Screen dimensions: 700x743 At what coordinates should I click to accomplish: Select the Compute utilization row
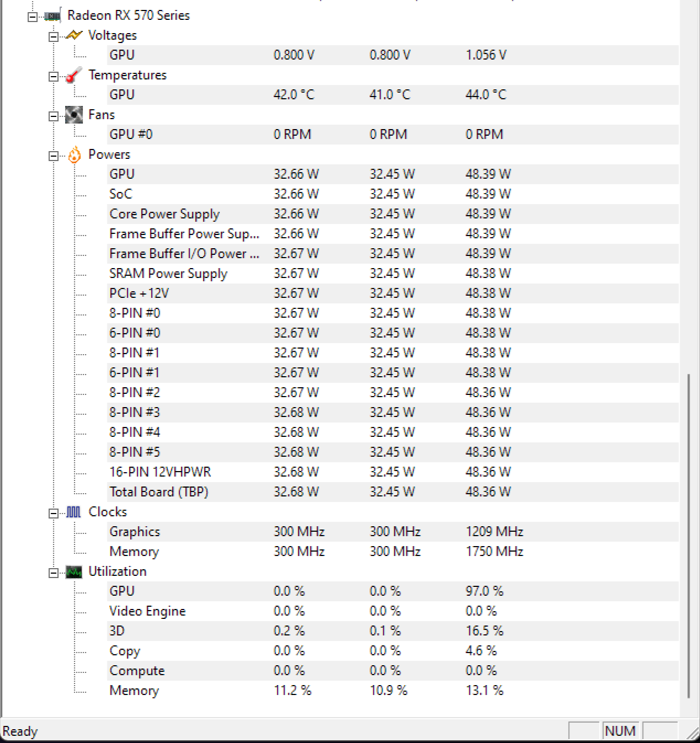(393, 671)
